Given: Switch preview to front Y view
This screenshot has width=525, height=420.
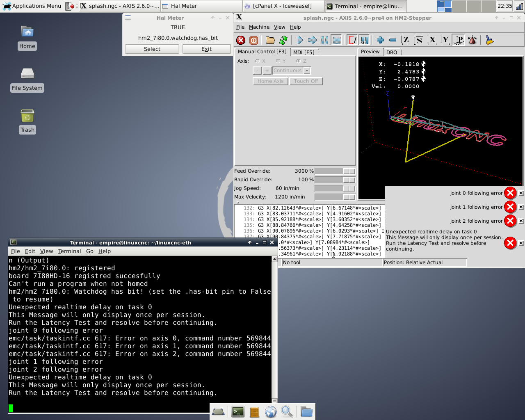Looking at the screenshot, I should point(445,40).
